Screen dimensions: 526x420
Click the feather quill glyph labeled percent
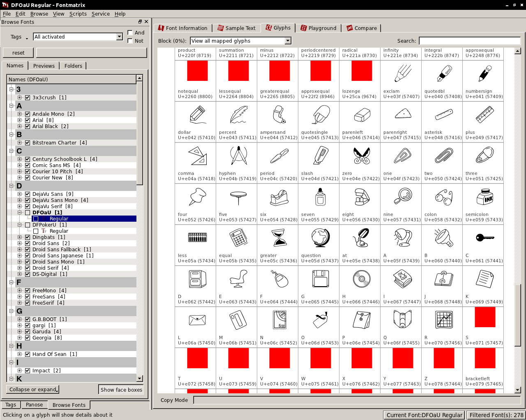click(x=238, y=115)
